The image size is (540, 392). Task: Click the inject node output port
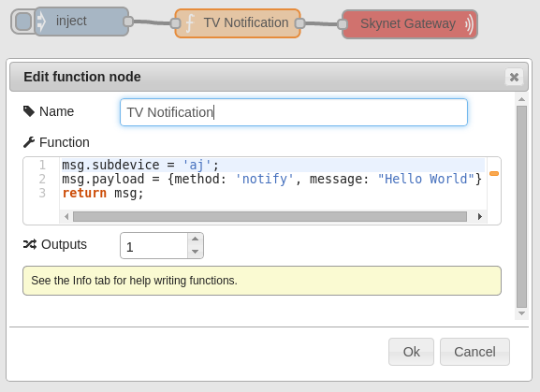(x=128, y=22)
